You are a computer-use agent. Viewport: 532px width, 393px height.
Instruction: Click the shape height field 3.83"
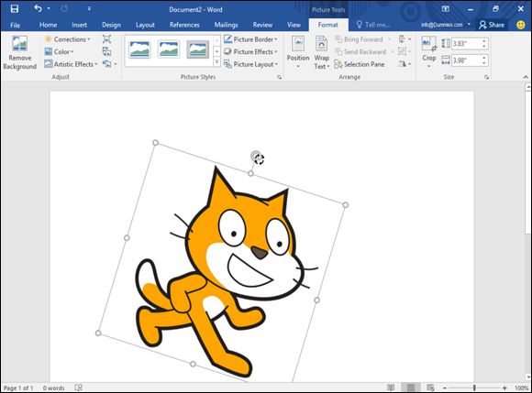pos(467,43)
